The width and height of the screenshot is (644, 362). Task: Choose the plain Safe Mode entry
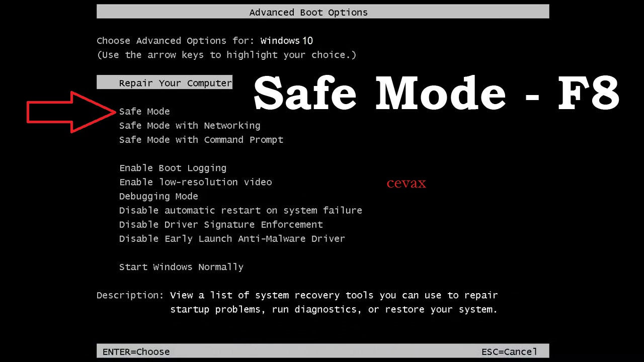144,112
